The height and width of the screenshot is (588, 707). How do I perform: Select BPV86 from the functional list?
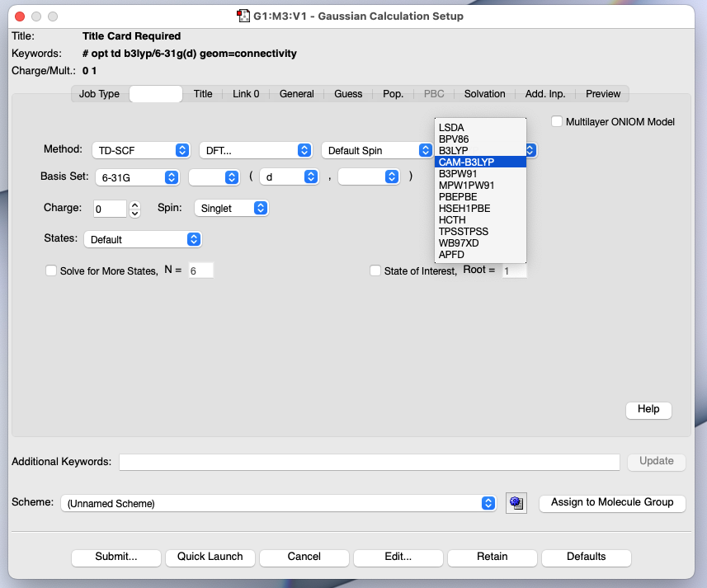coord(480,139)
